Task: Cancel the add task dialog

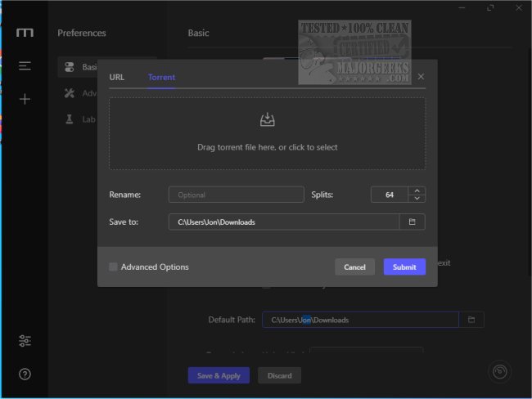Action: pyautogui.click(x=354, y=267)
